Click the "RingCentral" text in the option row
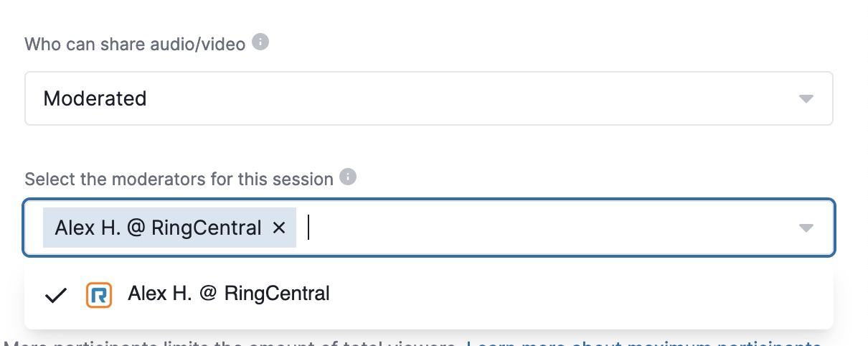This screenshot has height=346, width=868. (x=277, y=293)
